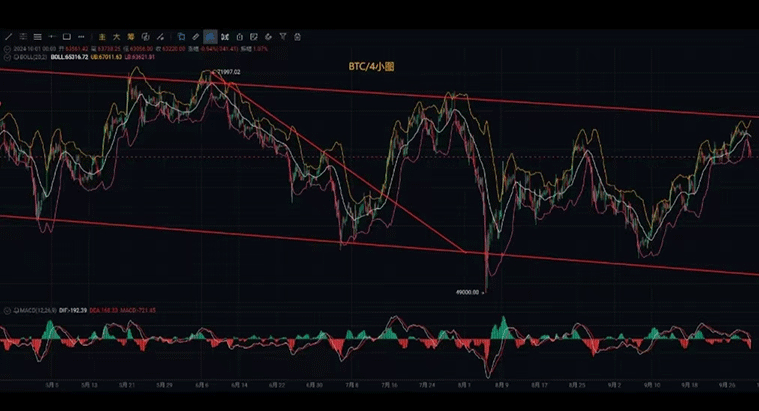Toggle the MACD indicator collapse circle
The height and width of the screenshot is (411, 759).
[5, 311]
